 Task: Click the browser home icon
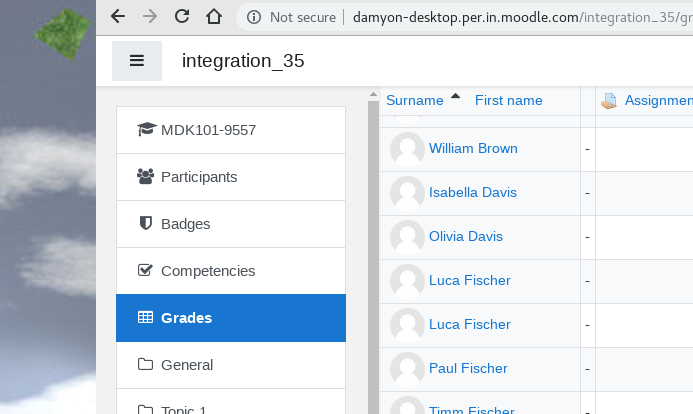pos(214,17)
